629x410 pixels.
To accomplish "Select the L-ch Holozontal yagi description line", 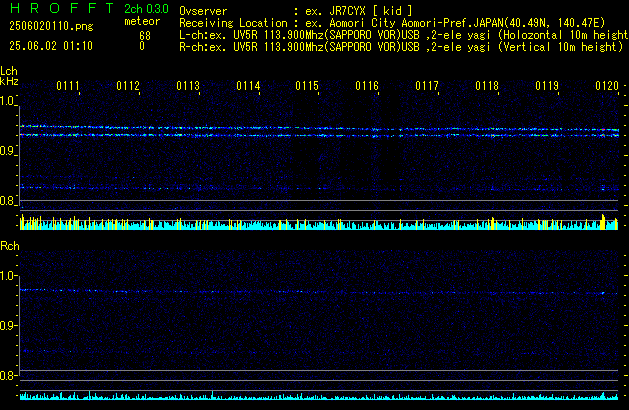I will (404, 35).
